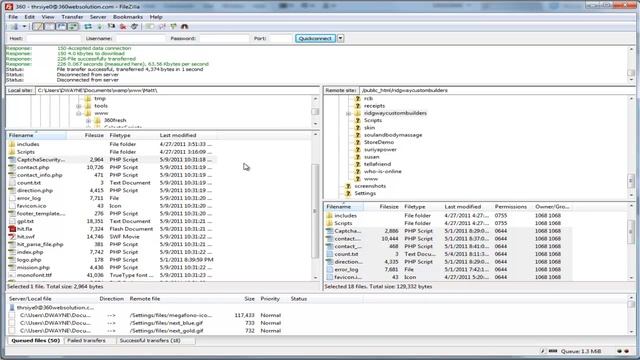
Task: Open the Server menu
Action: tap(98, 17)
